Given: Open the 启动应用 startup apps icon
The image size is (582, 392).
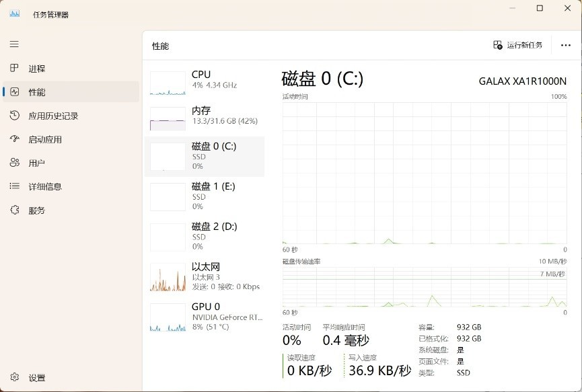Looking at the screenshot, I should pyautogui.click(x=15, y=139).
